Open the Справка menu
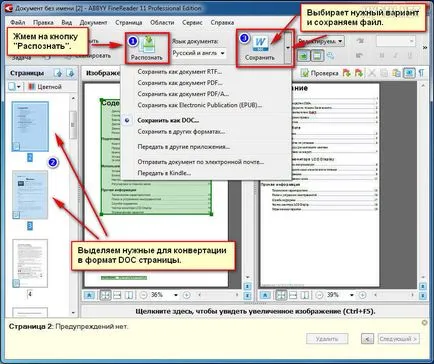This screenshot has width=434, height=364. tap(222, 23)
